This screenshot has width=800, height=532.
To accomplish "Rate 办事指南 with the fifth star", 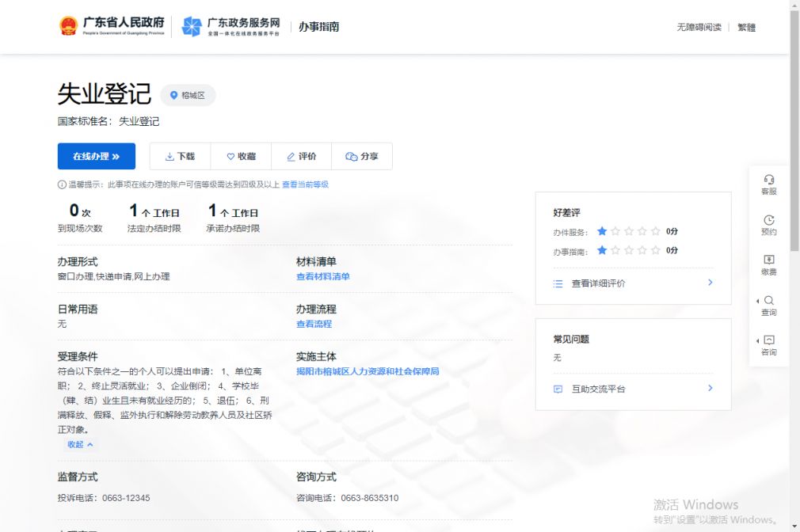I will 655,250.
